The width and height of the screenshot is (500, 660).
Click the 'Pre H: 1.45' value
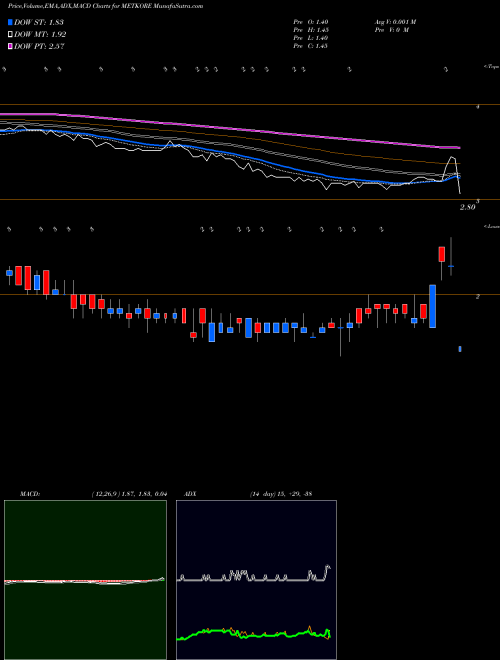[311, 30]
